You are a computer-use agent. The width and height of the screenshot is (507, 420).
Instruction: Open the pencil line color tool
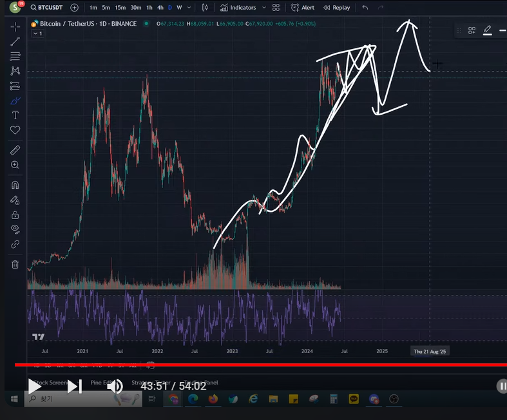[x=487, y=30]
